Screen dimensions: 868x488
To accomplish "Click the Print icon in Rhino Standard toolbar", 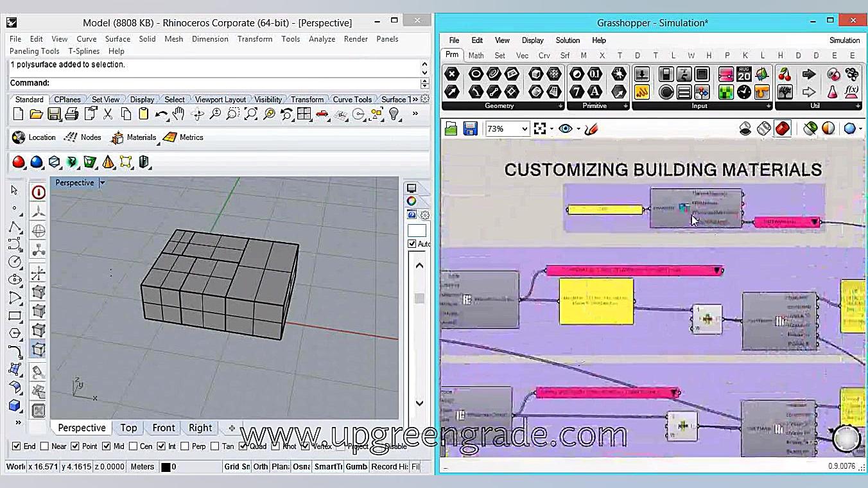I will coord(72,114).
